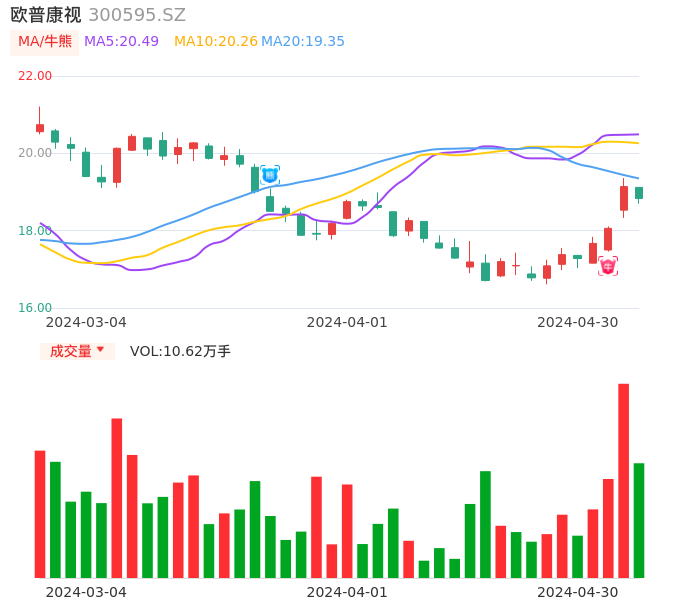Viewport: 686px width, 606px height.
Task: Toggle the MA/牛熊 indicator button
Action: [45, 42]
